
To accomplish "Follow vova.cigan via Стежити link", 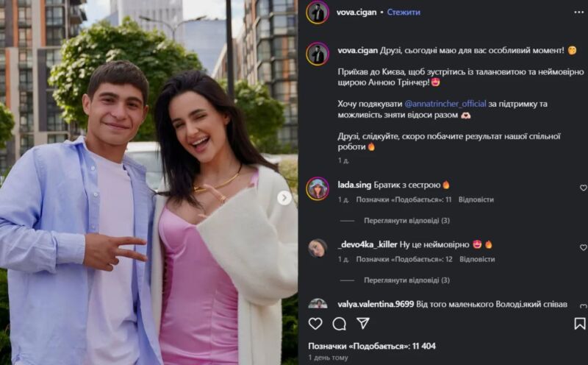I will coord(404,12).
